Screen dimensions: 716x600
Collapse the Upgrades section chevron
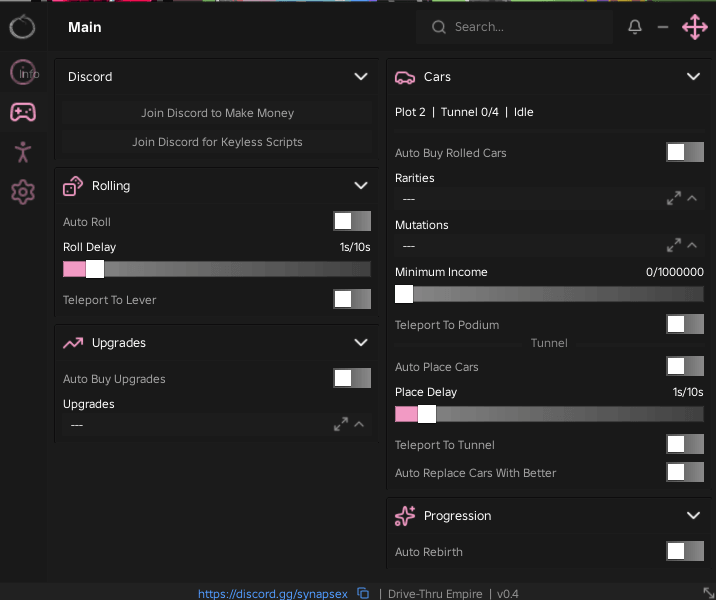pyautogui.click(x=361, y=342)
